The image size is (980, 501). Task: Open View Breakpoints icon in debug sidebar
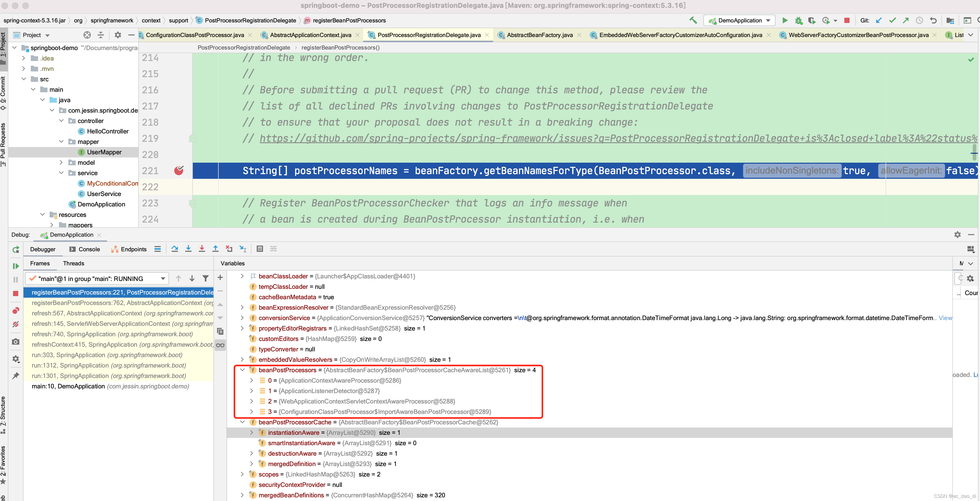(16, 310)
